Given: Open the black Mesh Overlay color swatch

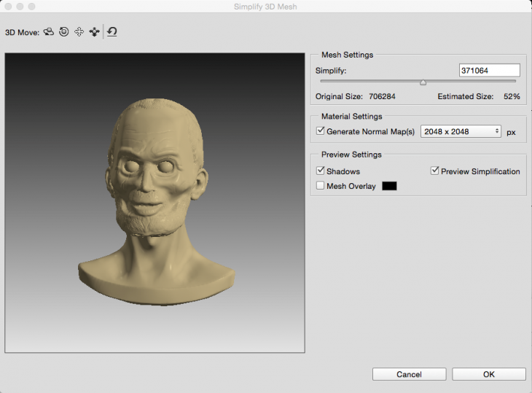Looking at the screenshot, I should click(x=389, y=186).
